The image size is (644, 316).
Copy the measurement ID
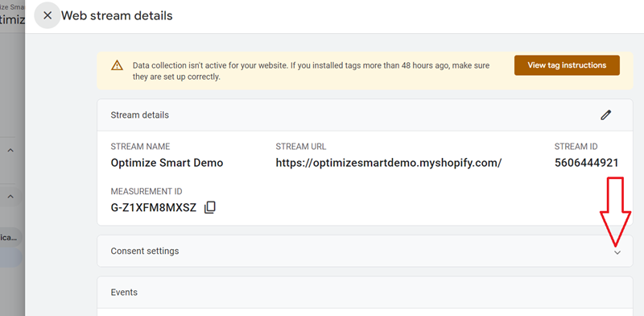[x=210, y=207]
